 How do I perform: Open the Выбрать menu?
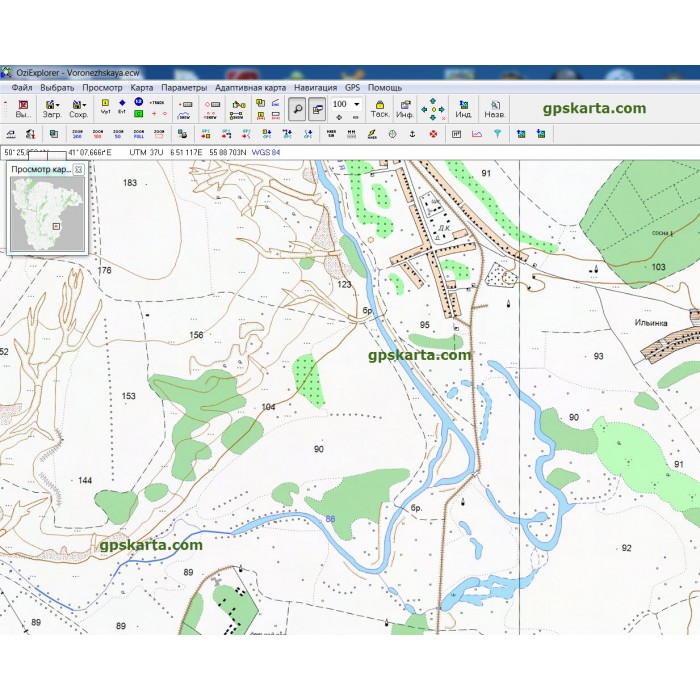tap(57, 88)
